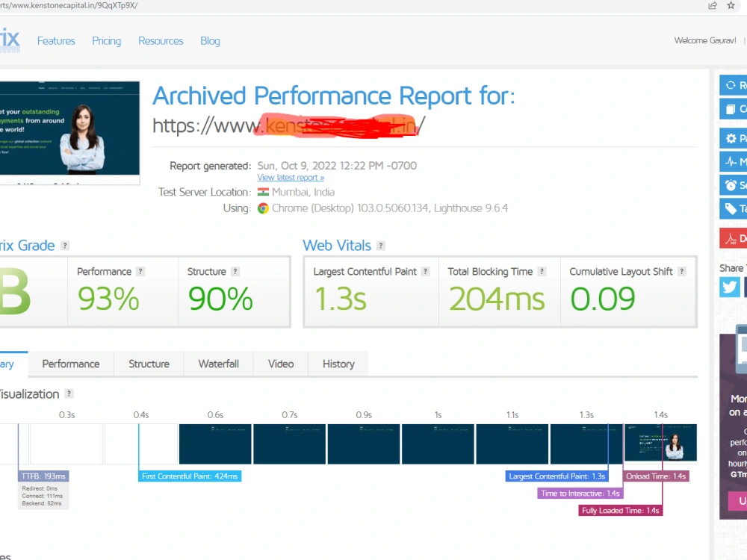Click the 0.9s filmstrip frame
The width and height of the screenshot is (747, 560).
(364, 444)
